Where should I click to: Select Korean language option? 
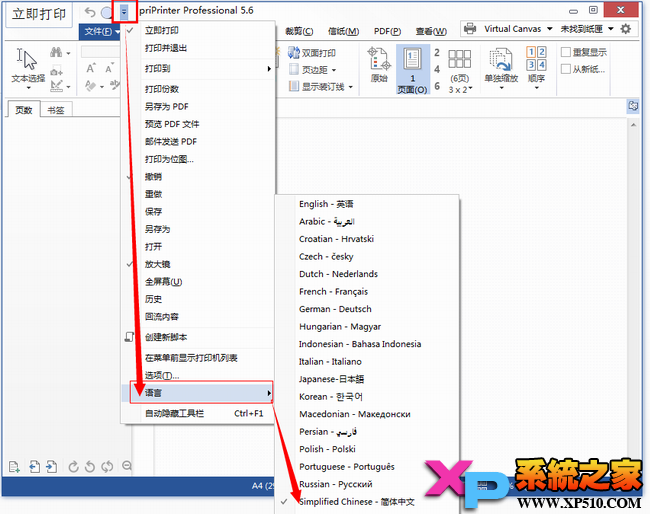click(x=367, y=397)
